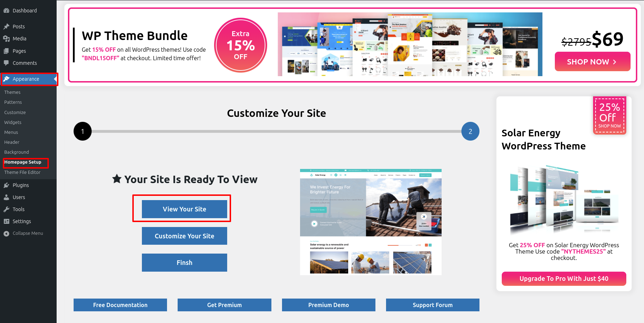Open the Premium Demo
The height and width of the screenshot is (323, 644).
(x=328, y=305)
